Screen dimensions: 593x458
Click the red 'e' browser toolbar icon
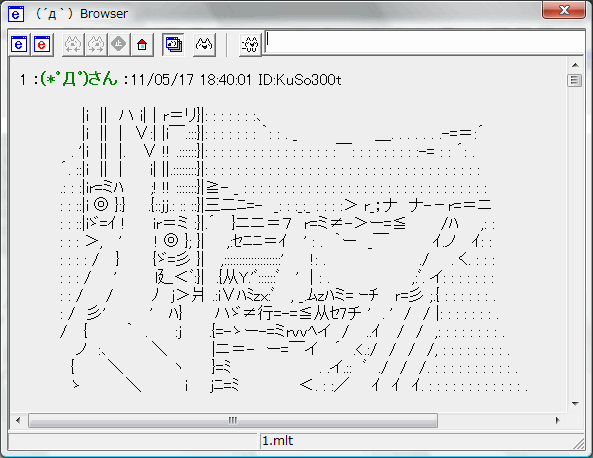coord(42,45)
